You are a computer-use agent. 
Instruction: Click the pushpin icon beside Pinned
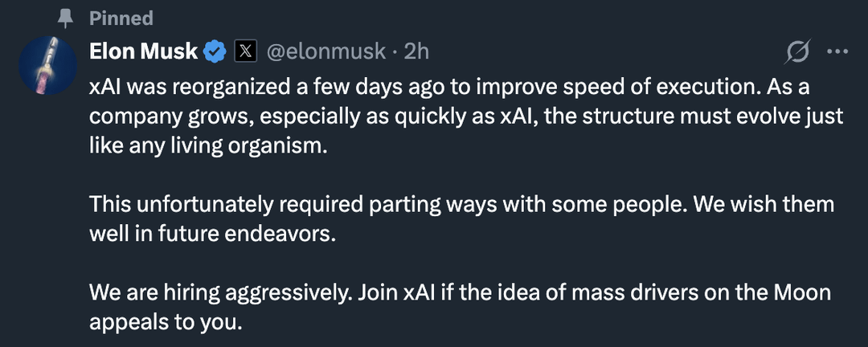(x=67, y=18)
